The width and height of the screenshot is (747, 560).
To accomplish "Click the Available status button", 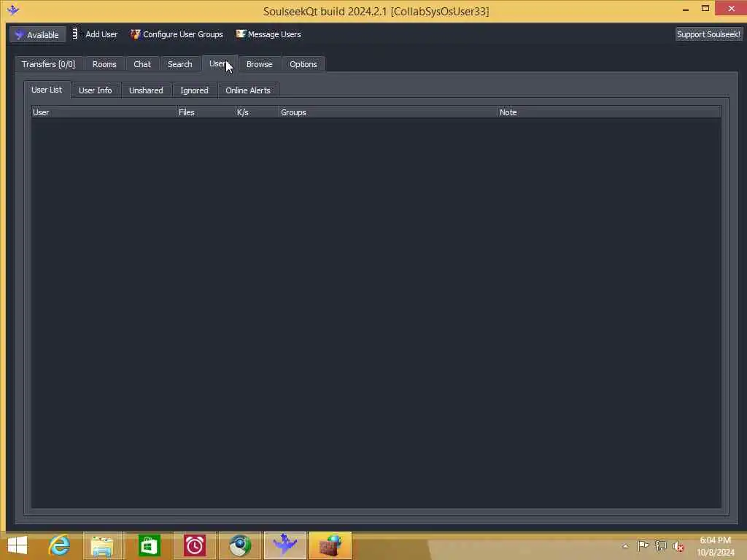I will point(38,34).
